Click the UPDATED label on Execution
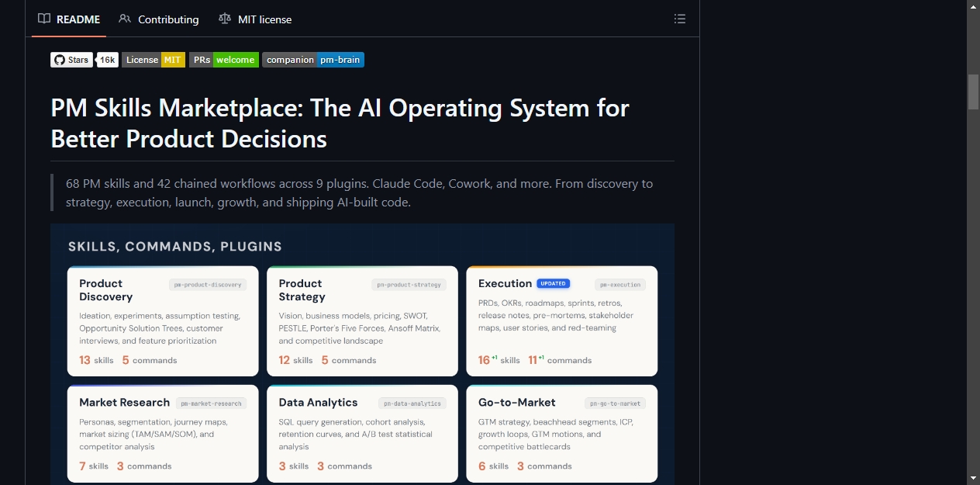The height and width of the screenshot is (485, 980). [x=553, y=283]
